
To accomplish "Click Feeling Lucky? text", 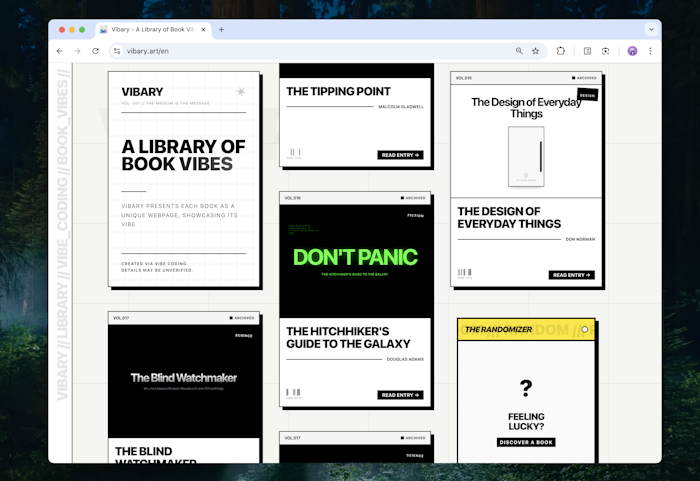I will click(526, 421).
